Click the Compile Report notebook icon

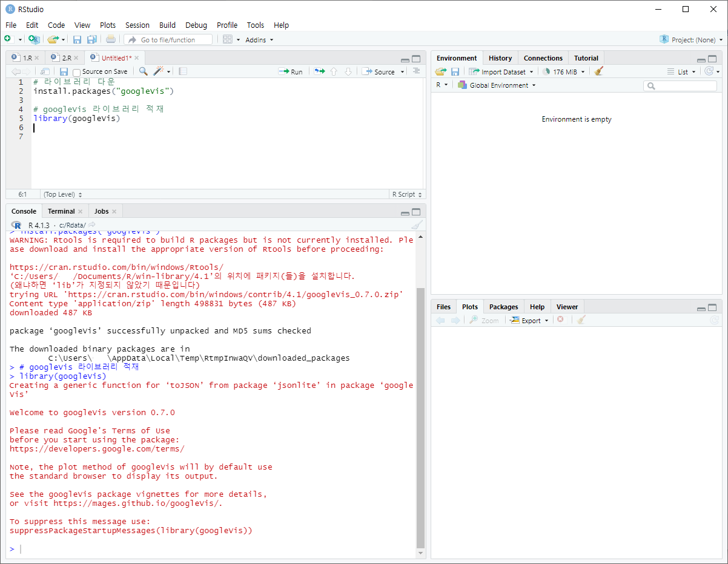point(183,71)
